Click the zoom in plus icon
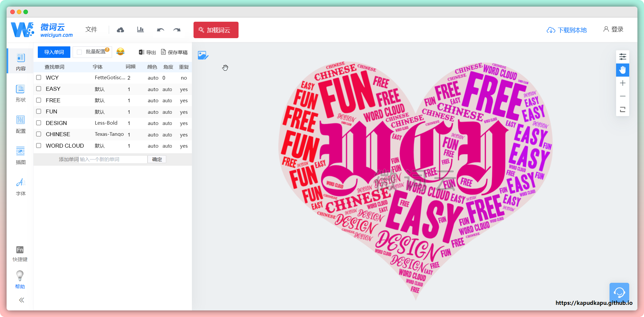This screenshot has width=644, height=317. 622,83
